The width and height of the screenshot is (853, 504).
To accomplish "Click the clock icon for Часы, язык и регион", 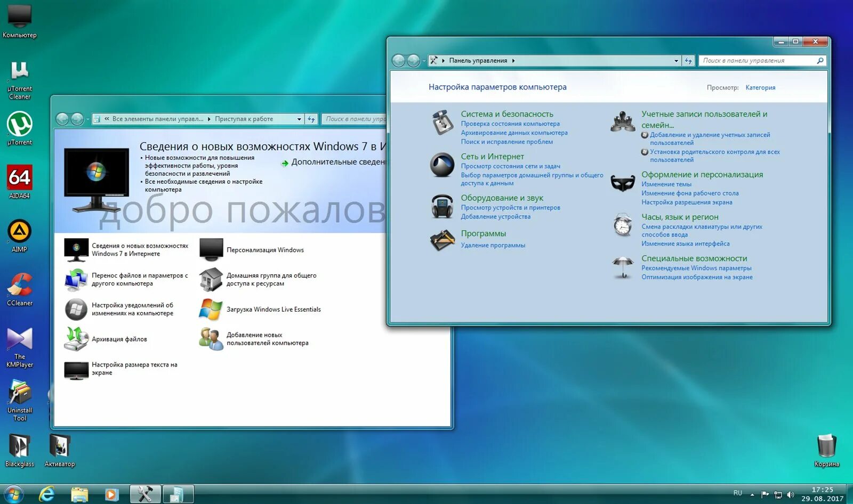I will pyautogui.click(x=623, y=225).
